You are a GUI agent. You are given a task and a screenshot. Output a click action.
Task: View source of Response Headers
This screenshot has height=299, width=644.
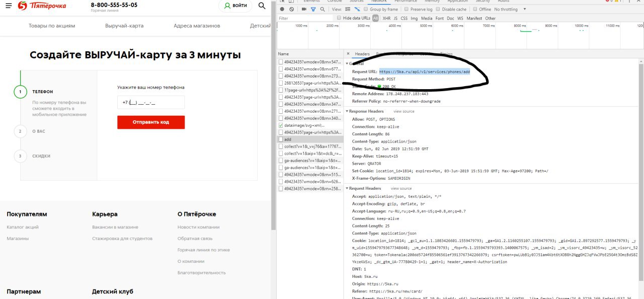tap(404, 111)
